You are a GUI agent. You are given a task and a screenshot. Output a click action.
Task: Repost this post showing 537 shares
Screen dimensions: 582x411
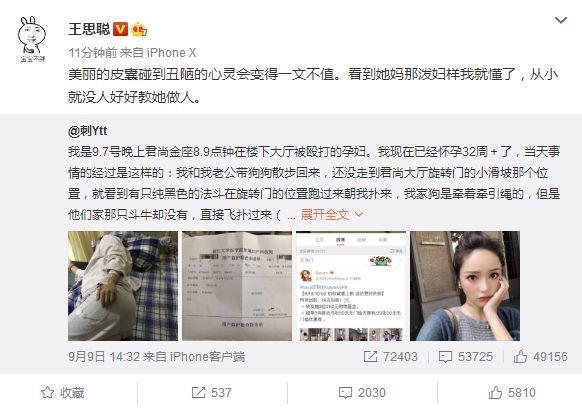tap(212, 392)
